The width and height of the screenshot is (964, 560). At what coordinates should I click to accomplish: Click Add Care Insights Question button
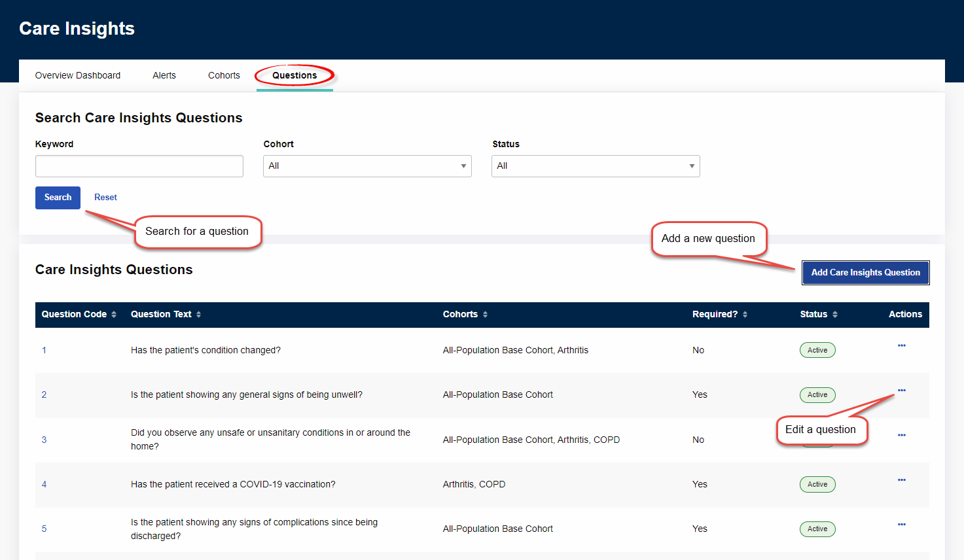click(865, 273)
